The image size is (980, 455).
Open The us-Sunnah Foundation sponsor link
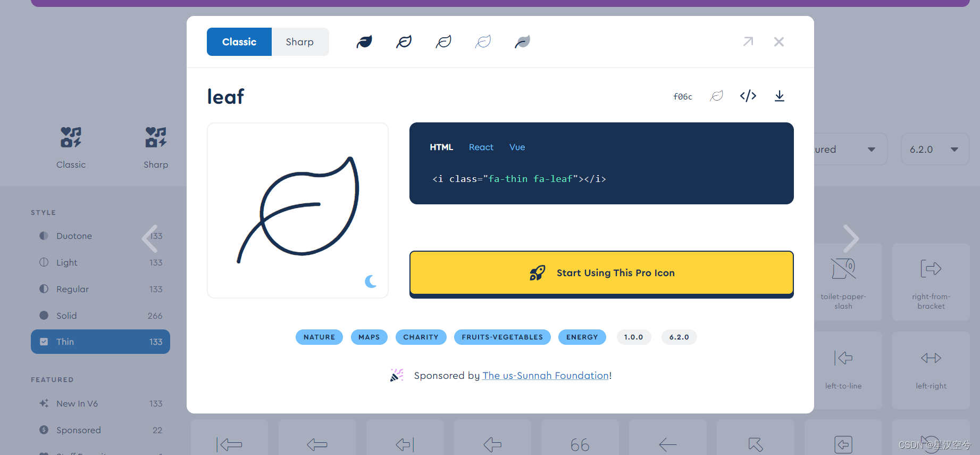(x=546, y=376)
